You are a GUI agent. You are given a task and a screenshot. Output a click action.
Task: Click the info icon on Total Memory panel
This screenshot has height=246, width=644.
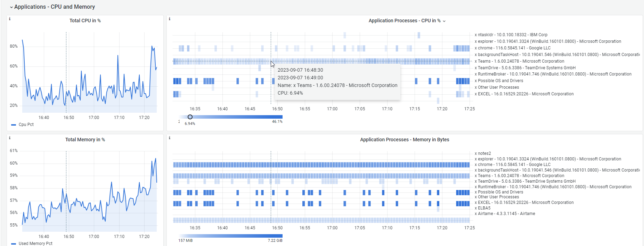click(x=10, y=138)
